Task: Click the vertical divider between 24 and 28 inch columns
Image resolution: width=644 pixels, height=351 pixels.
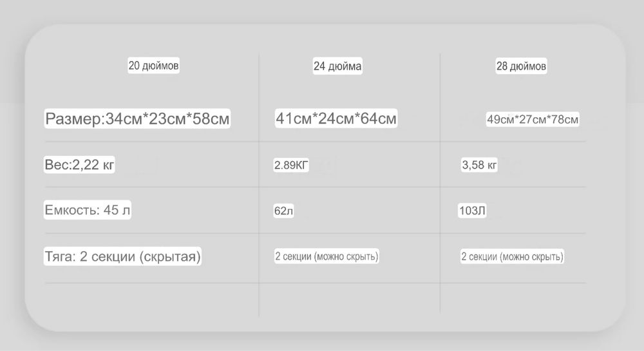Action: (x=440, y=185)
